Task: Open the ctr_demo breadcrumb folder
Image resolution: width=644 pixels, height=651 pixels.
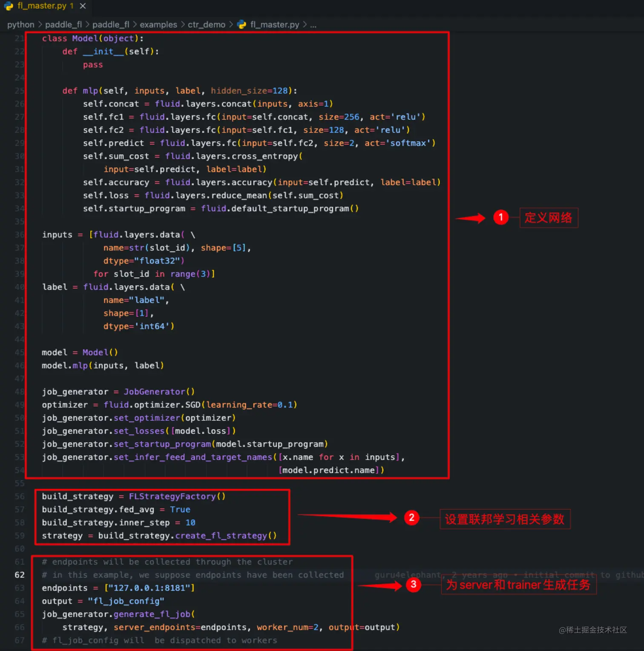Action: [x=207, y=25]
